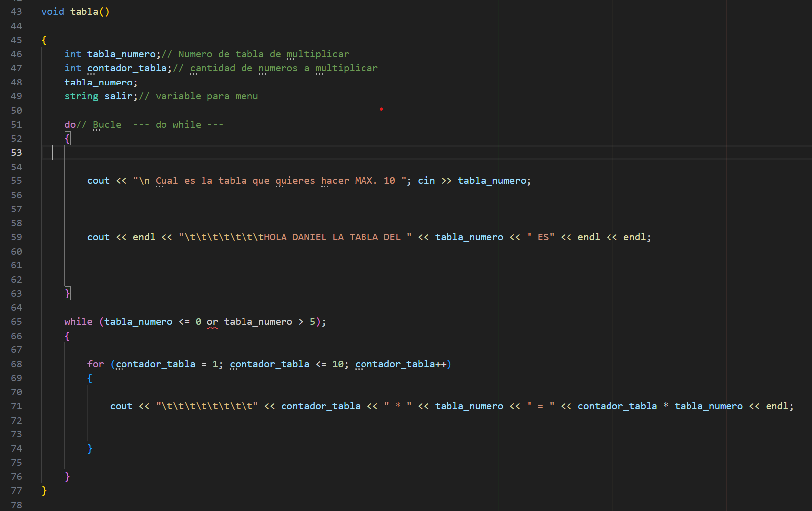
Task: Click line number 43 in the gutter
Action: pyautogui.click(x=16, y=11)
